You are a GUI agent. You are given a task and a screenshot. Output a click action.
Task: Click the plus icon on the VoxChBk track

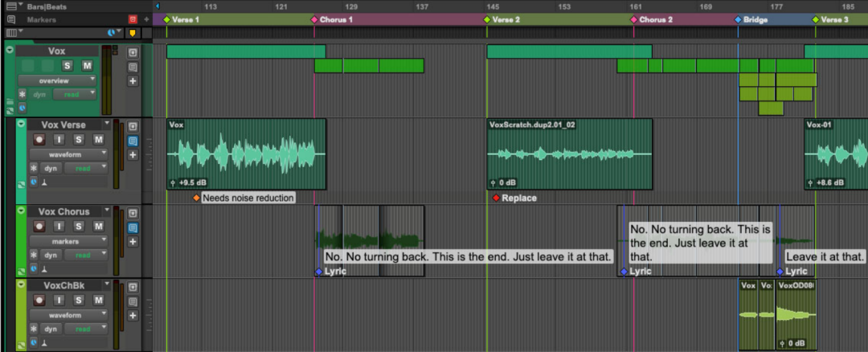click(x=133, y=313)
